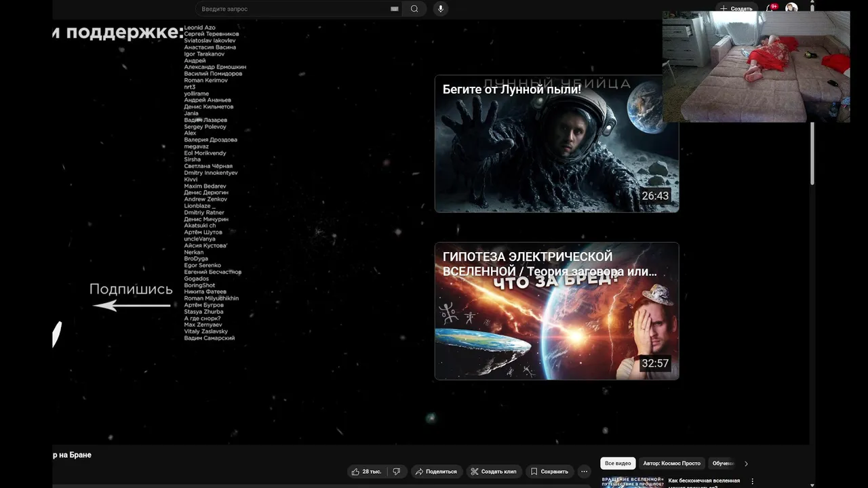
Task: Click the name Вадим Самарский in credits
Action: pyautogui.click(x=209, y=338)
